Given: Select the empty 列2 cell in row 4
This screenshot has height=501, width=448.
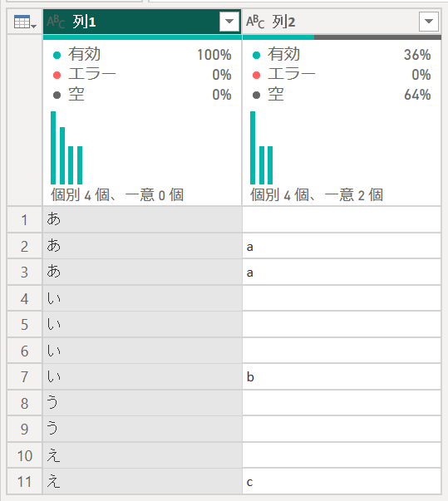Looking at the screenshot, I should click(342, 298).
